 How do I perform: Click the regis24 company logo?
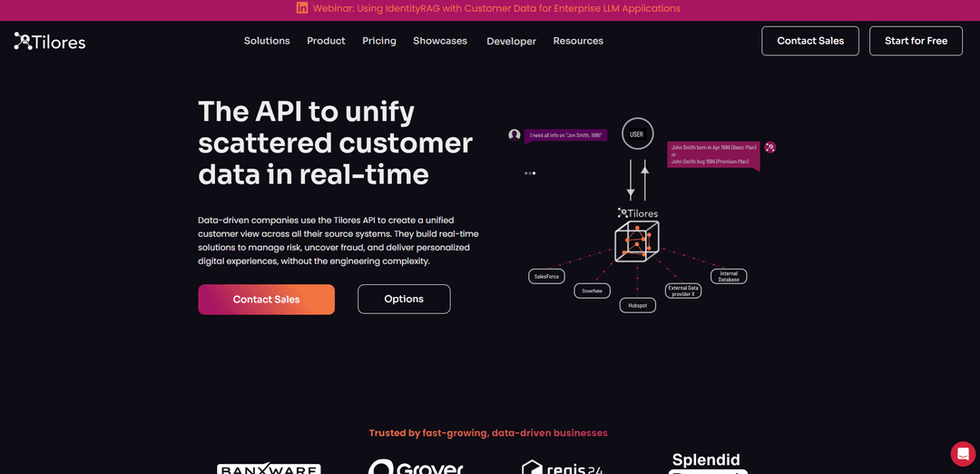562,468
